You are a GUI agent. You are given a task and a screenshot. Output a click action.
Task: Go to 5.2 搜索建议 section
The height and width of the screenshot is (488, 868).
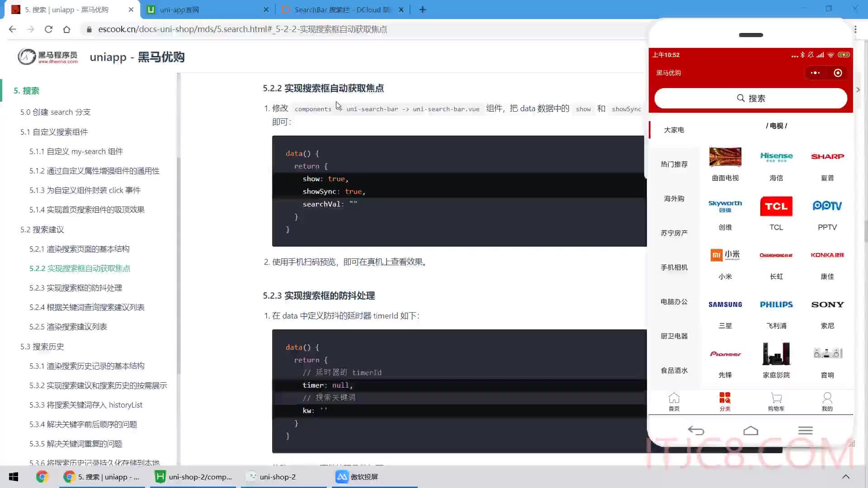tap(42, 230)
